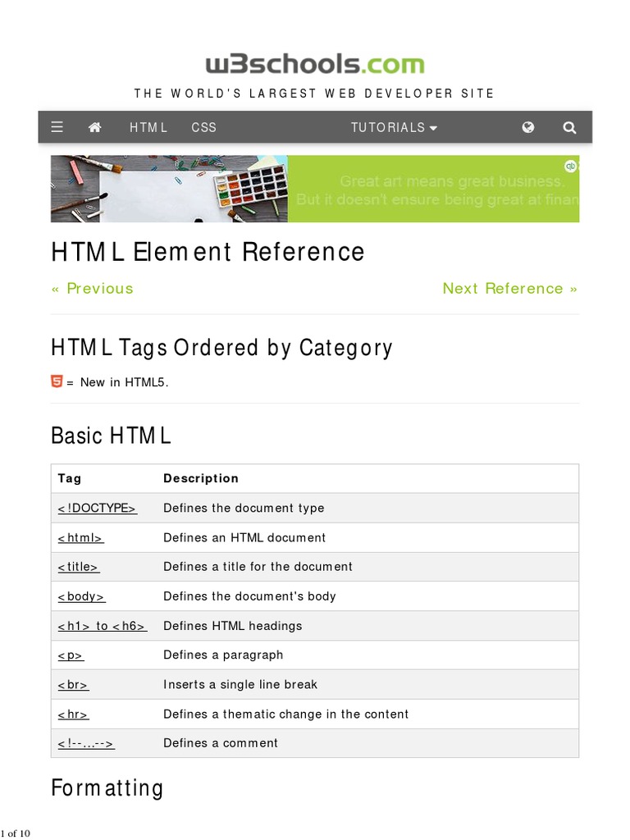Open the HTML menu item
This screenshot has height=840, width=630.
[x=148, y=127]
